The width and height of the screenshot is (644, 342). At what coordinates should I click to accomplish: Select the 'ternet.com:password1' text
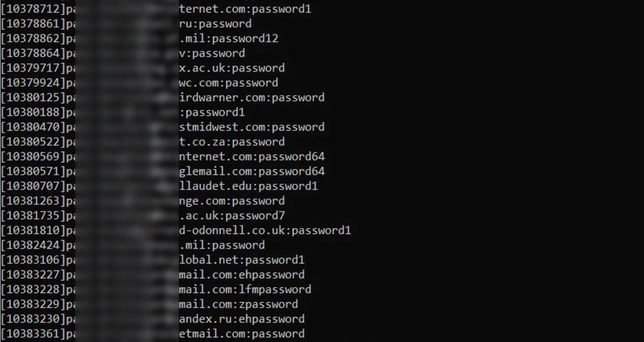245,9
